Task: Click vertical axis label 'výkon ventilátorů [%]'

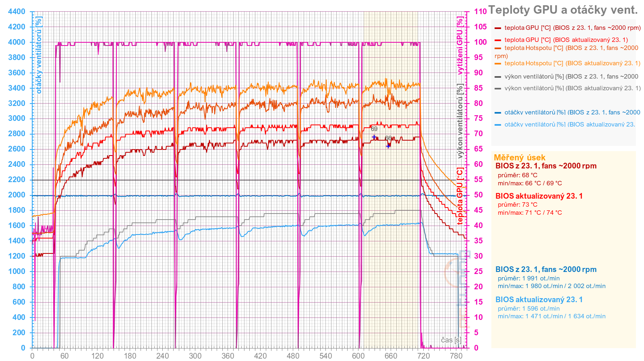Action: click(460, 121)
